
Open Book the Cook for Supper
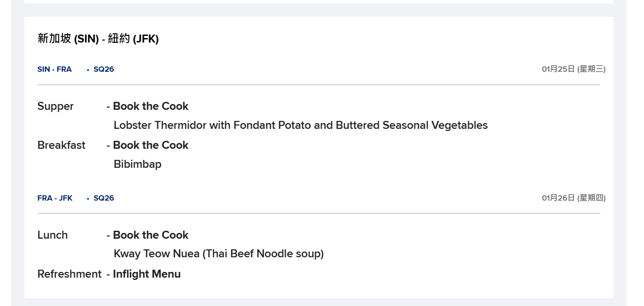pyautogui.click(x=150, y=106)
